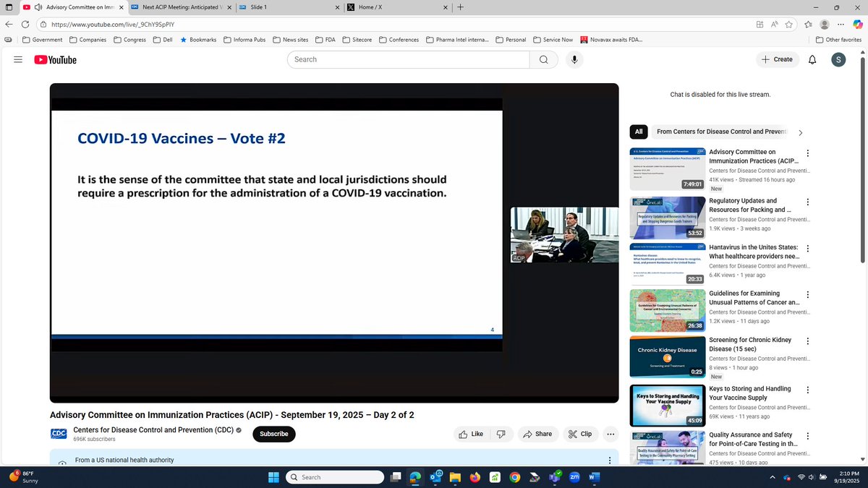Open options for Guidelines for Examining video

(808, 295)
